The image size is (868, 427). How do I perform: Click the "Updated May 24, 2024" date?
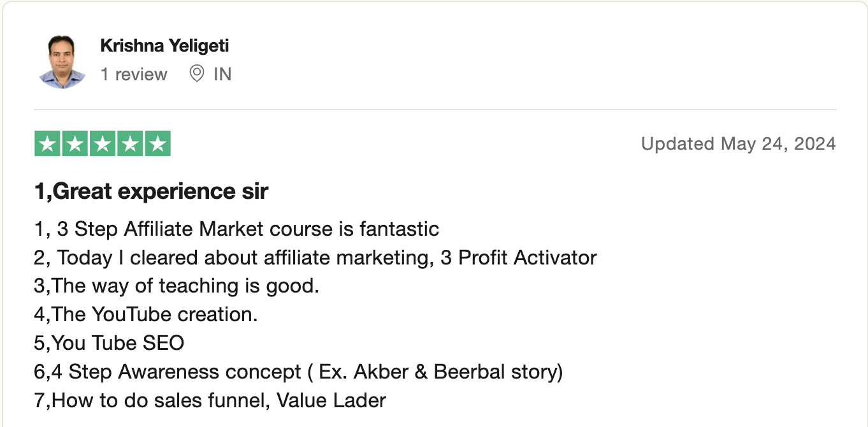click(x=738, y=144)
